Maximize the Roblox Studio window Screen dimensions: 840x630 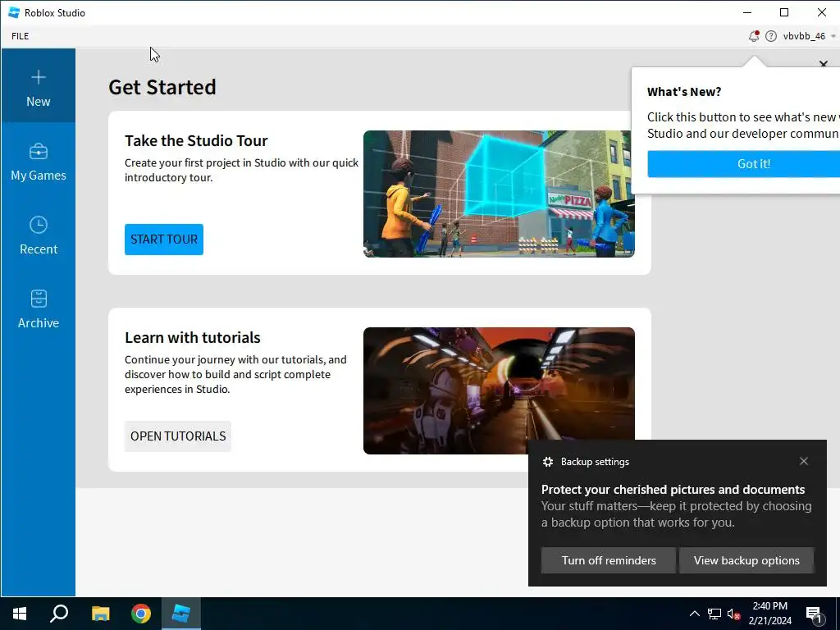click(x=784, y=12)
